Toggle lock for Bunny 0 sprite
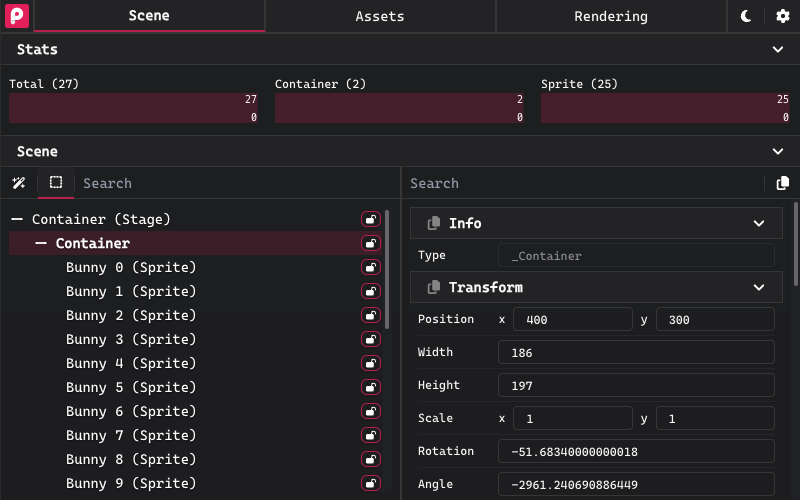Viewport: 800px width, 500px height. pos(371,267)
